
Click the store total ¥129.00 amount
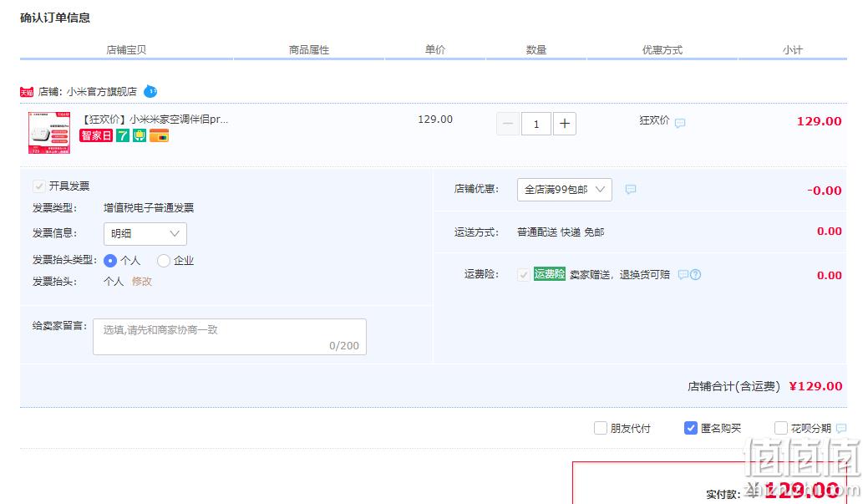pos(816,386)
